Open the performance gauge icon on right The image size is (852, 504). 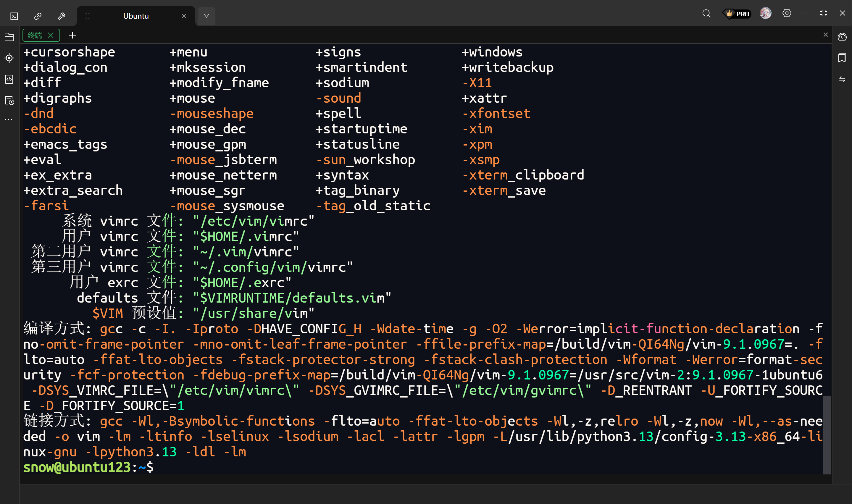[842, 37]
